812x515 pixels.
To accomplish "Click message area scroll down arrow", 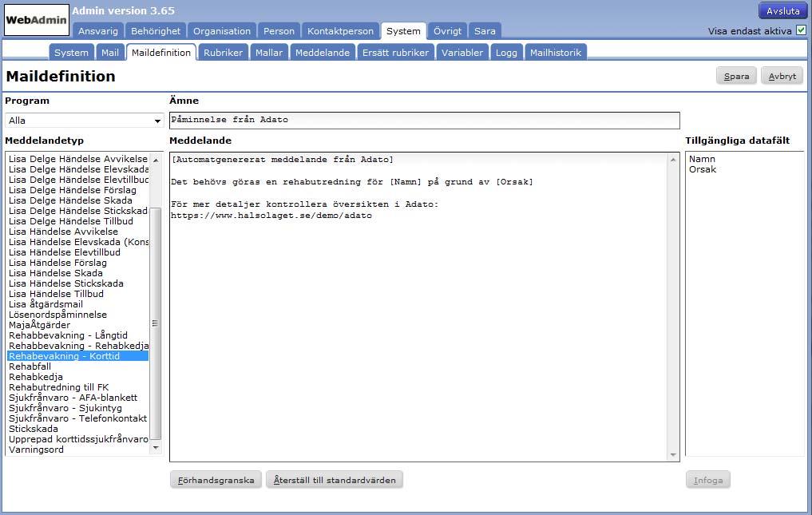I will [673, 455].
